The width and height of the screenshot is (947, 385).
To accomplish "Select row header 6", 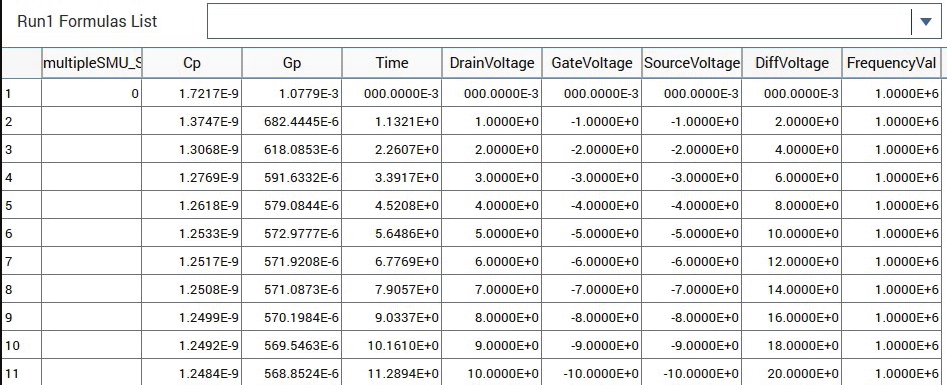I will (21, 233).
